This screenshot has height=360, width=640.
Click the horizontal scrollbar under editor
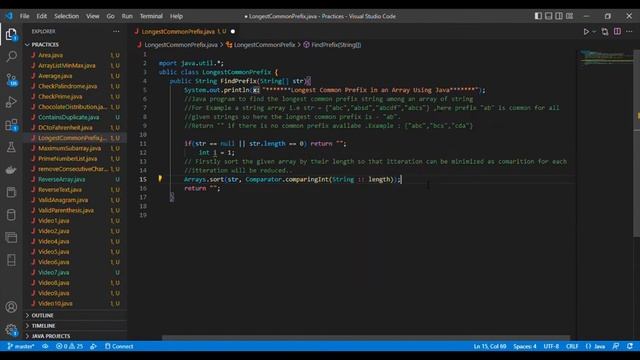(x=366, y=338)
